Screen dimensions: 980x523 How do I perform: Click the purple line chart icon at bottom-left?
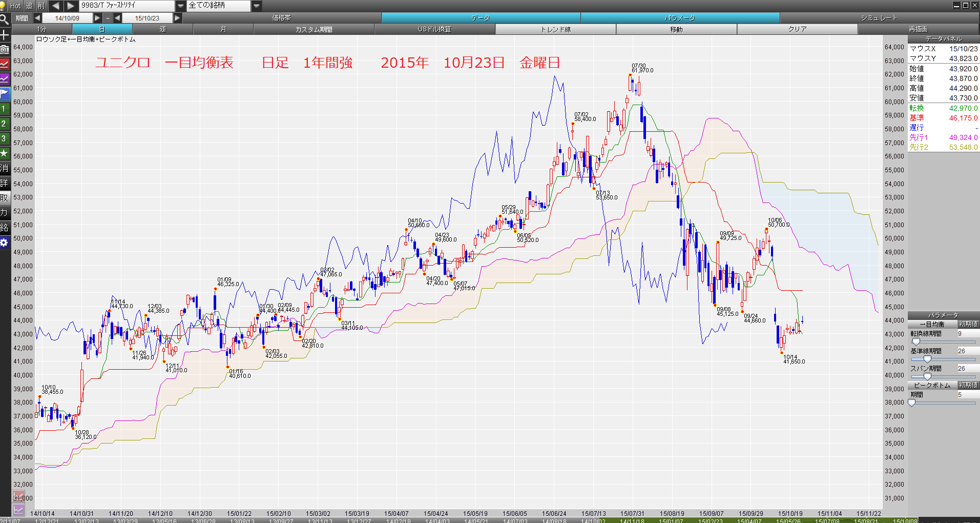click(x=18, y=510)
